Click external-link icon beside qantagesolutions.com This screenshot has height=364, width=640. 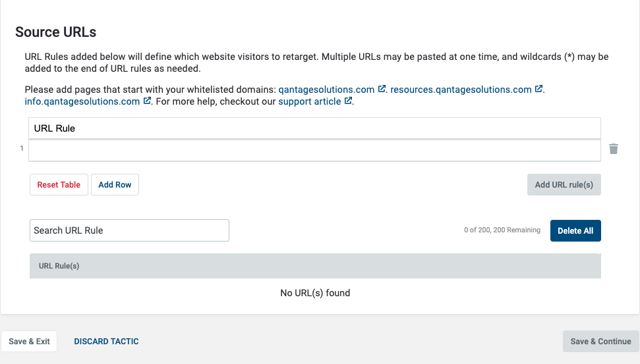pos(382,89)
